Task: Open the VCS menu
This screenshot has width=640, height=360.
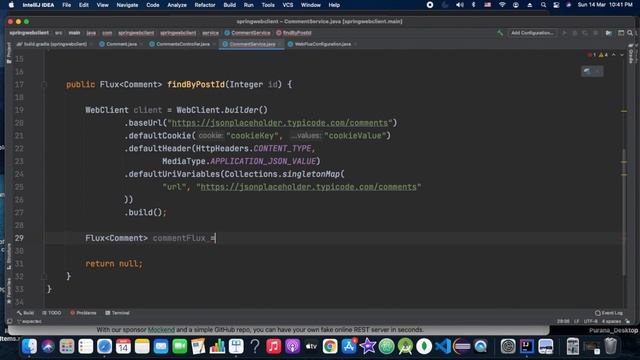Action: [288, 5]
